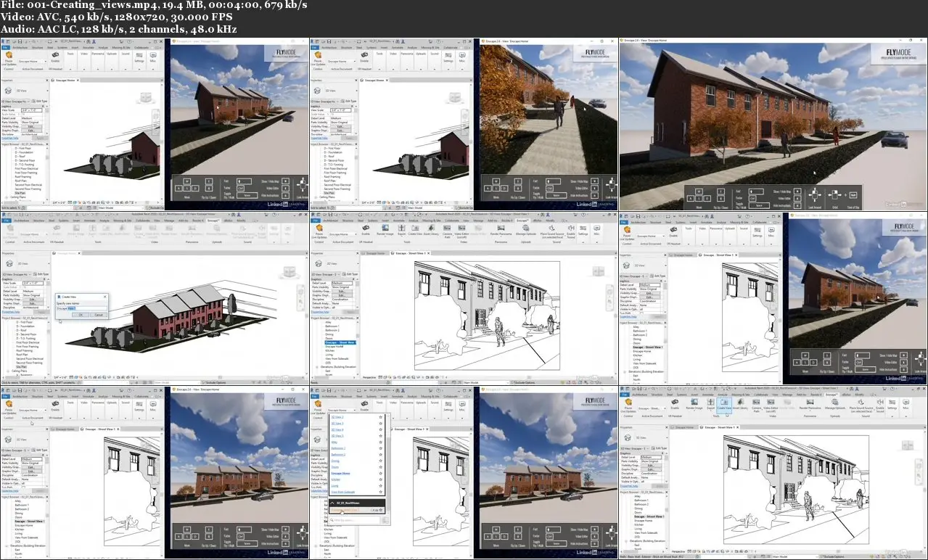Toggle favorite star for Alley in view list
Viewport: 928px width, 560px height.
coord(381,442)
